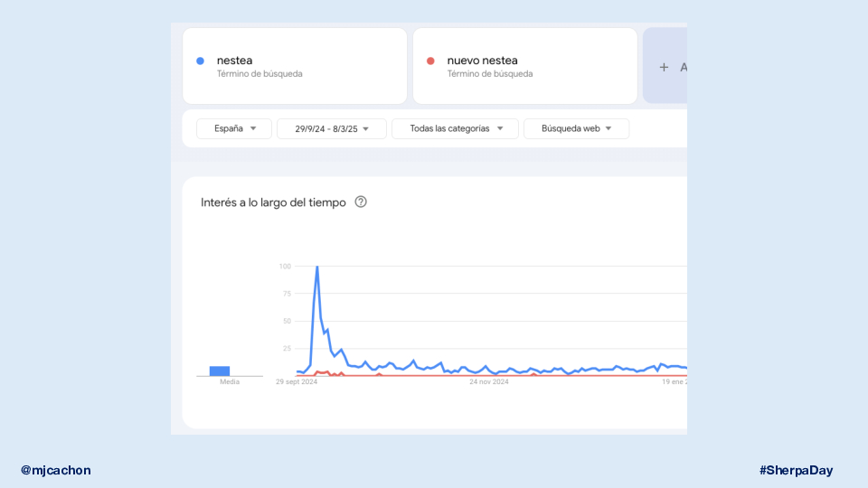Click the blue dot beside nestea term
This screenshot has height=488, width=868.
201,61
